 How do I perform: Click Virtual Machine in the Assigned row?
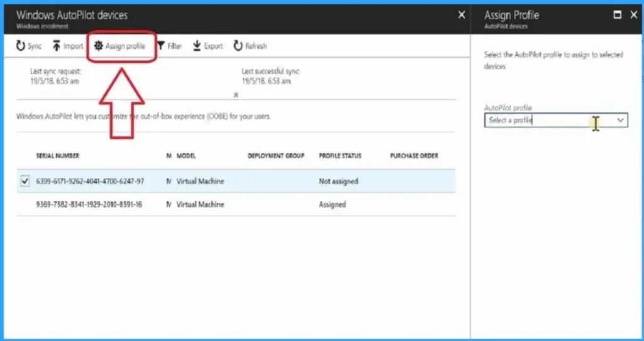[200, 204]
